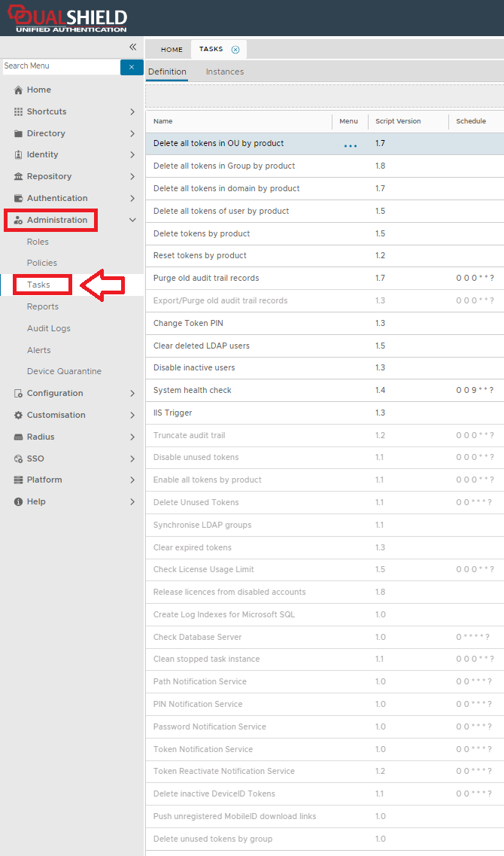504x856 pixels.
Task: Expand the Shortcuts menu chevron
Action: (132, 111)
